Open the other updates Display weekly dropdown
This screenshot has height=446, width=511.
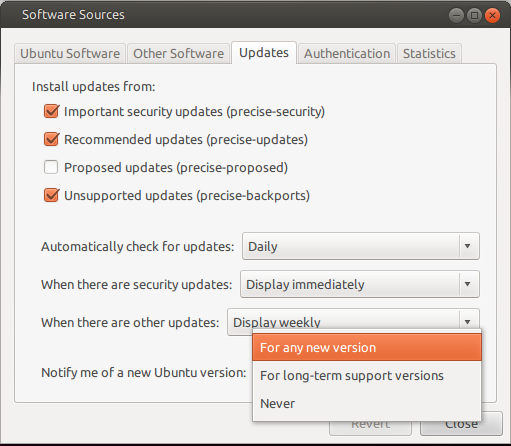pyautogui.click(x=353, y=322)
